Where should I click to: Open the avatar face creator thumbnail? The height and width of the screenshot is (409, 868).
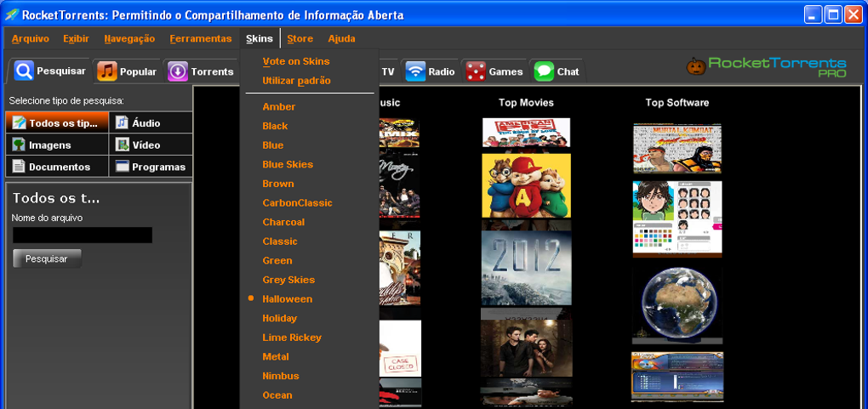tap(677, 219)
